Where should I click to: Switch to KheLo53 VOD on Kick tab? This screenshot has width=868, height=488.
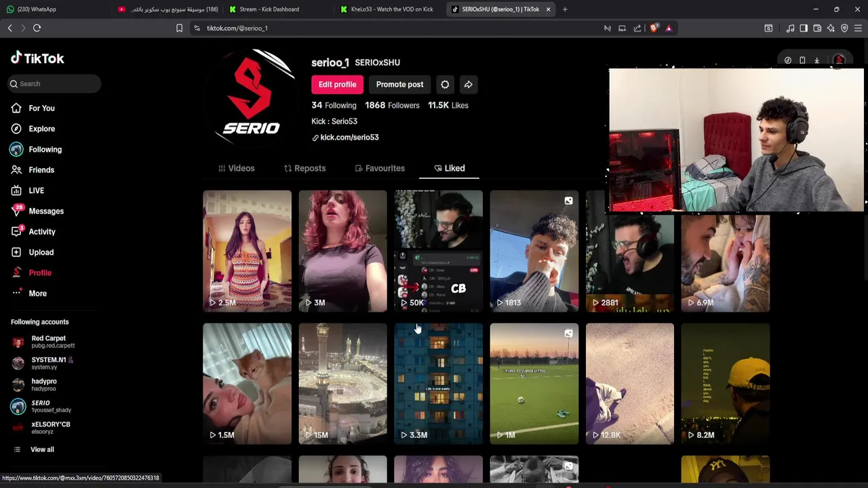(x=390, y=9)
